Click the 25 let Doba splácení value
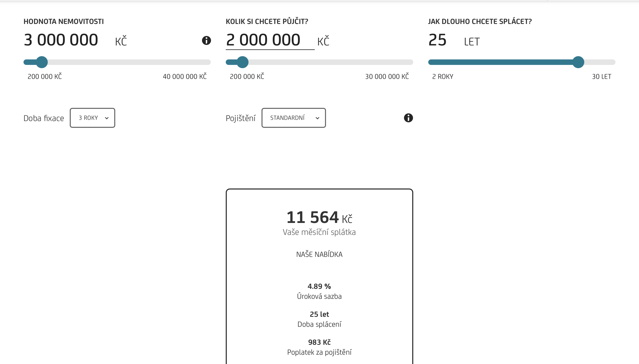 (319, 314)
